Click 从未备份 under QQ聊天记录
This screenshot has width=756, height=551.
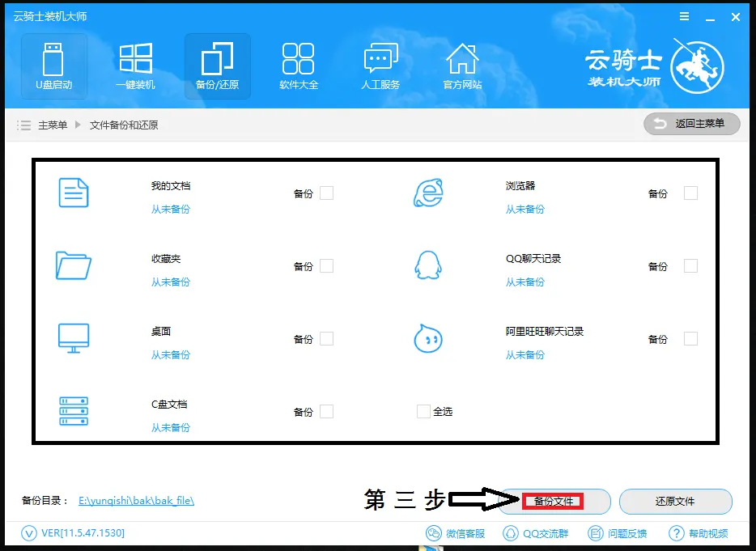pos(525,282)
